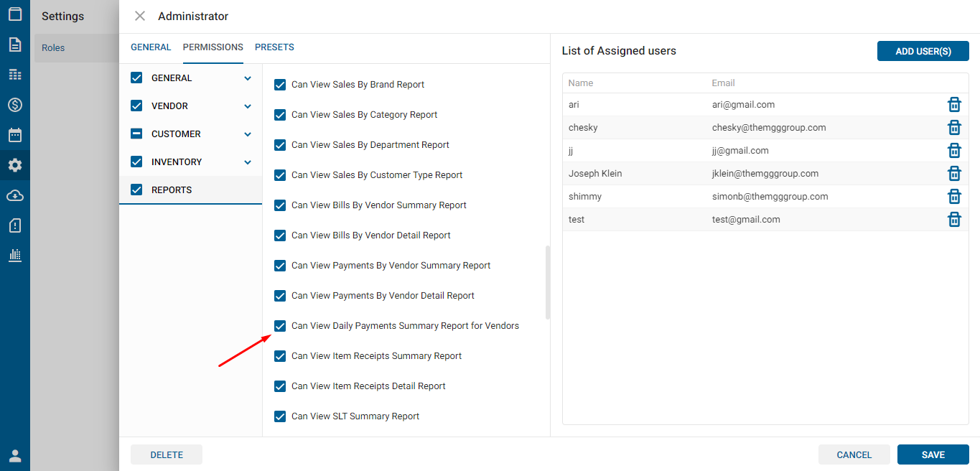Click the SAVE button
Image resolution: width=980 pixels, height=471 pixels.
[933, 454]
